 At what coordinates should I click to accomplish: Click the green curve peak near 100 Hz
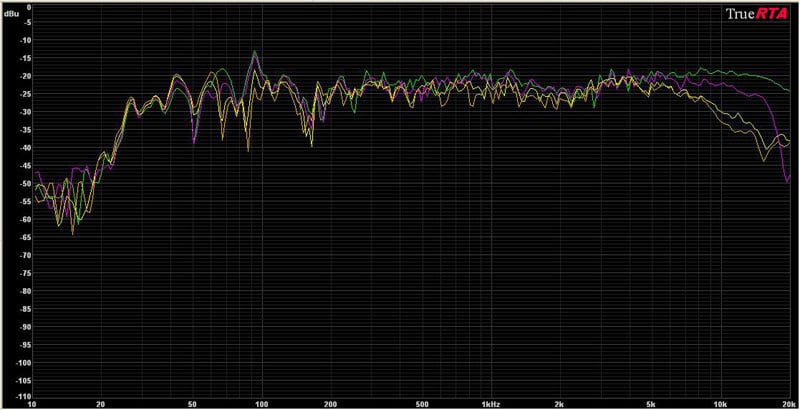256,52
